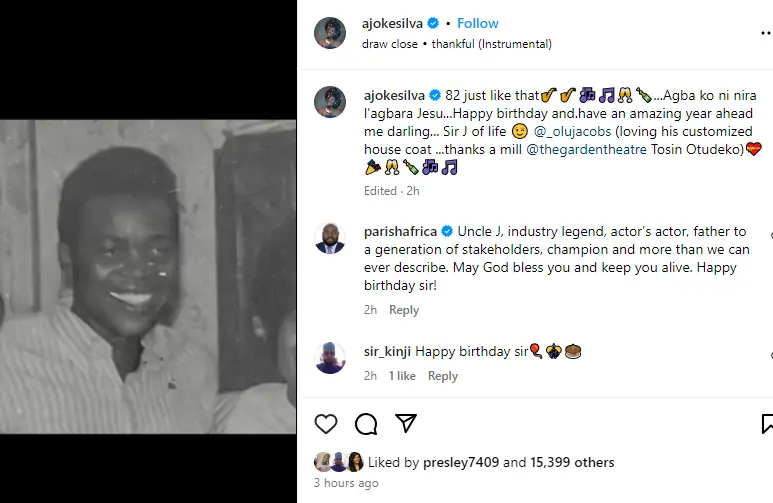Reply to the parishafrica comment

(x=404, y=310)
